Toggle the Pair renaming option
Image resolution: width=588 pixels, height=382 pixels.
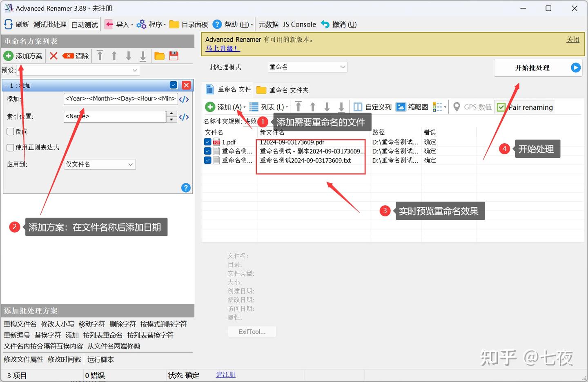pyautogui.click(x=525, y=107)
